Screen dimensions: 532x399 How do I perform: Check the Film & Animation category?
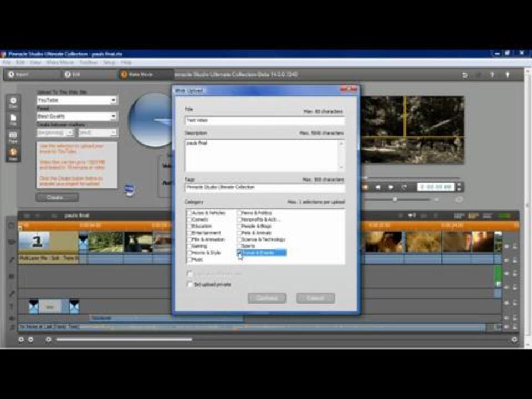click(190, 239)
